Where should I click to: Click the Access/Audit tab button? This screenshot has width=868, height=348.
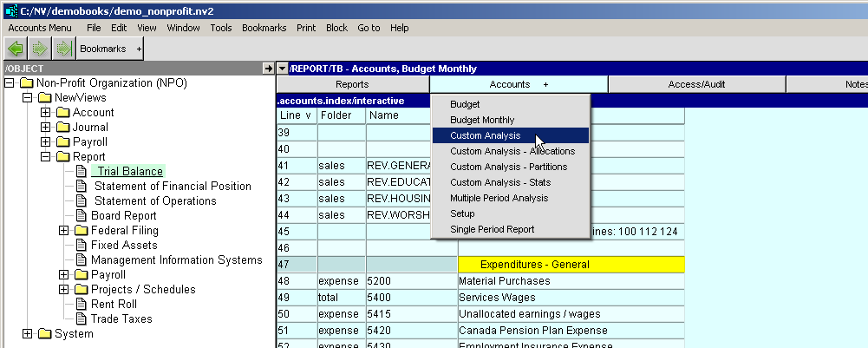(x=696, y=84)
